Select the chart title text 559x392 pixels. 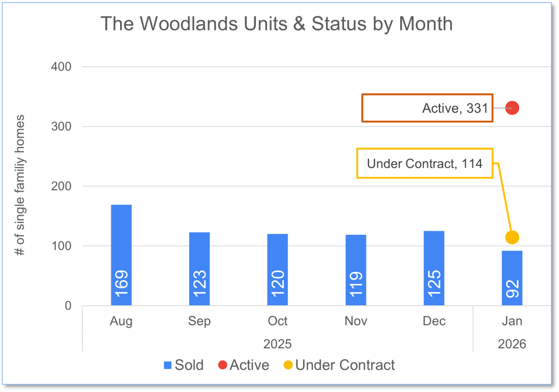pos(277,24)
